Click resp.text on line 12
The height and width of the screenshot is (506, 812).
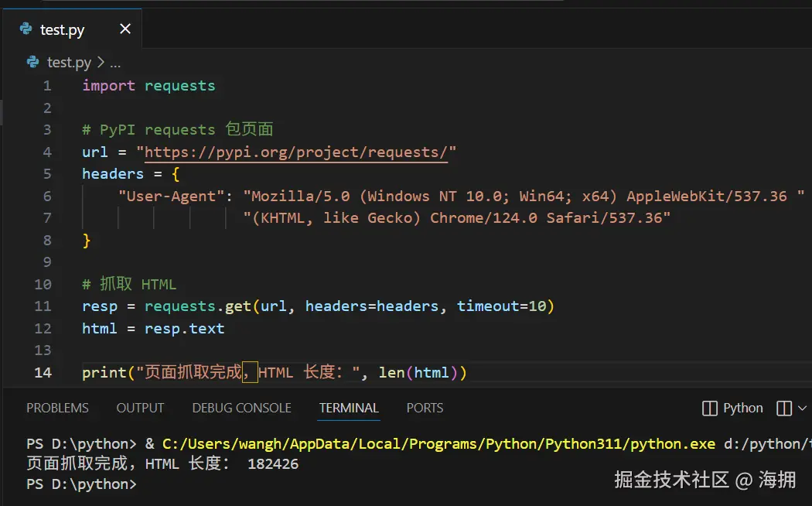(x=184, y=328)
